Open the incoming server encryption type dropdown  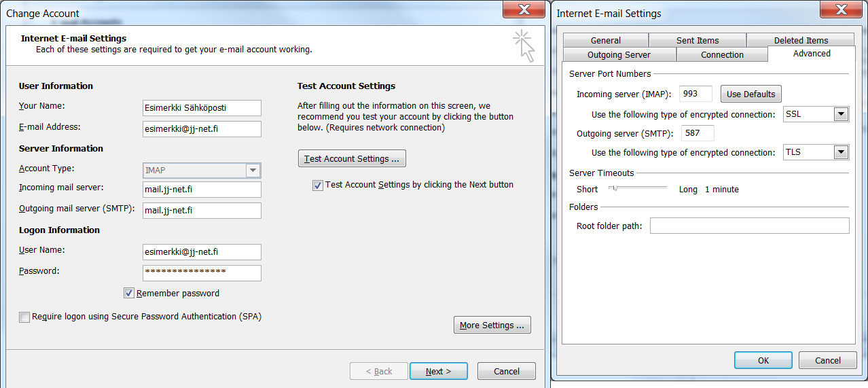841,114
